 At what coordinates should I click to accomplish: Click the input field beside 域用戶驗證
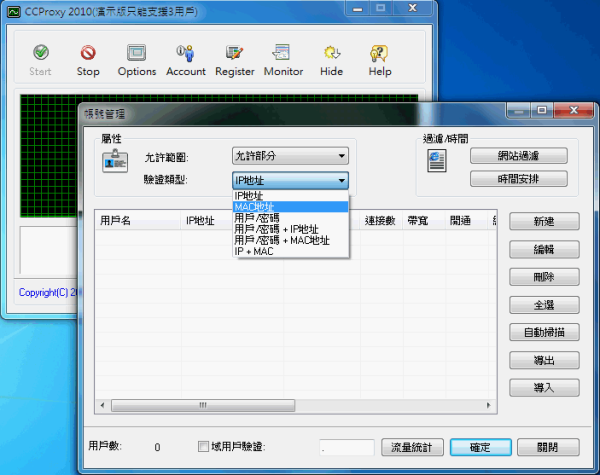coord(347,447)
